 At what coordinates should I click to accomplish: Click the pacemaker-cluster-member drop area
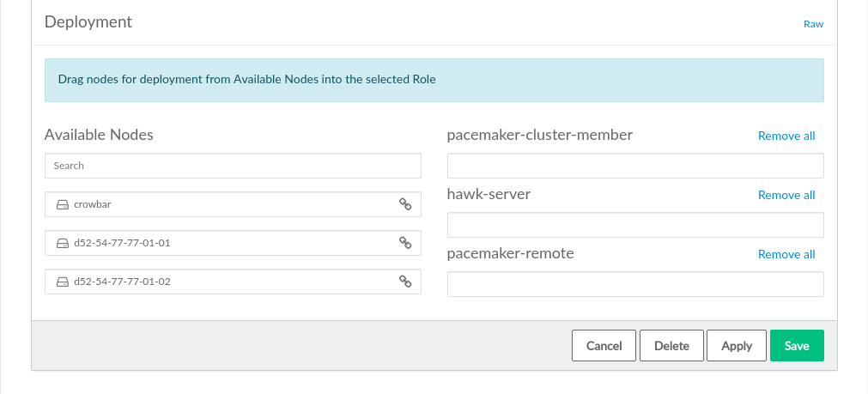(x=635, y=166)
